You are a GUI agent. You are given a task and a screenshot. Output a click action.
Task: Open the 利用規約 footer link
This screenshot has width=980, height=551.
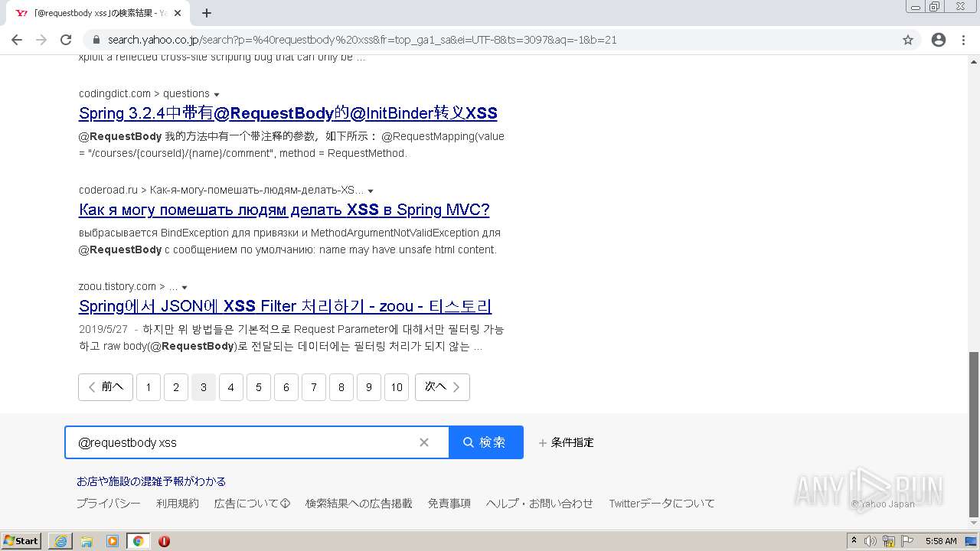178,504
